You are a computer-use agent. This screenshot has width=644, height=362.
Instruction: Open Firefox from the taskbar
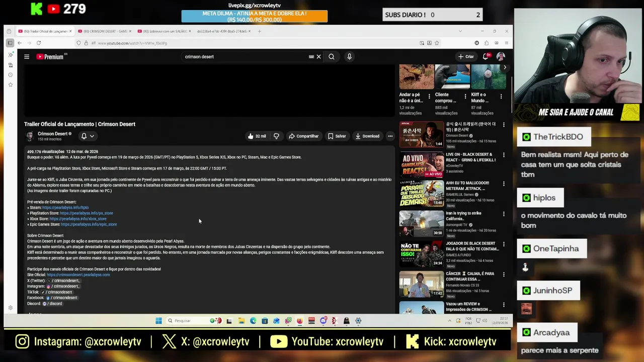pos(299,321)
